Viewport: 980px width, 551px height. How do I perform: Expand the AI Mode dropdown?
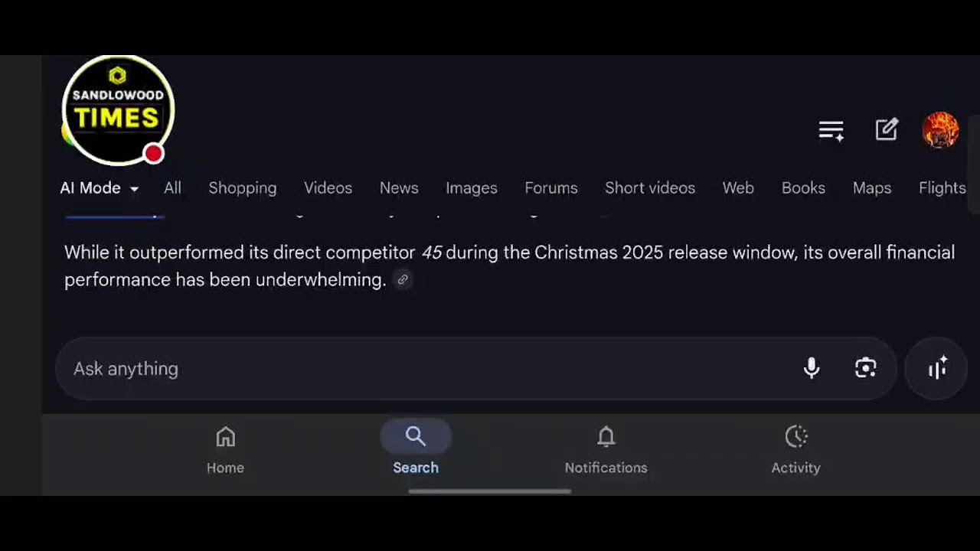[100, 188]
